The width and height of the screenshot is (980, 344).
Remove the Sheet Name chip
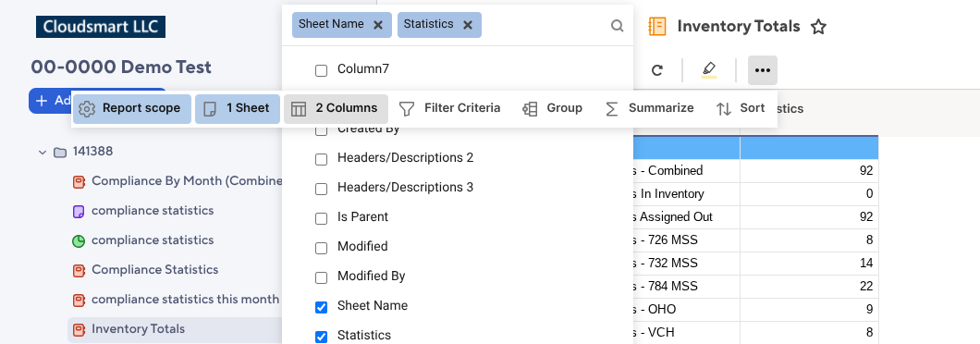pos(377,25)
